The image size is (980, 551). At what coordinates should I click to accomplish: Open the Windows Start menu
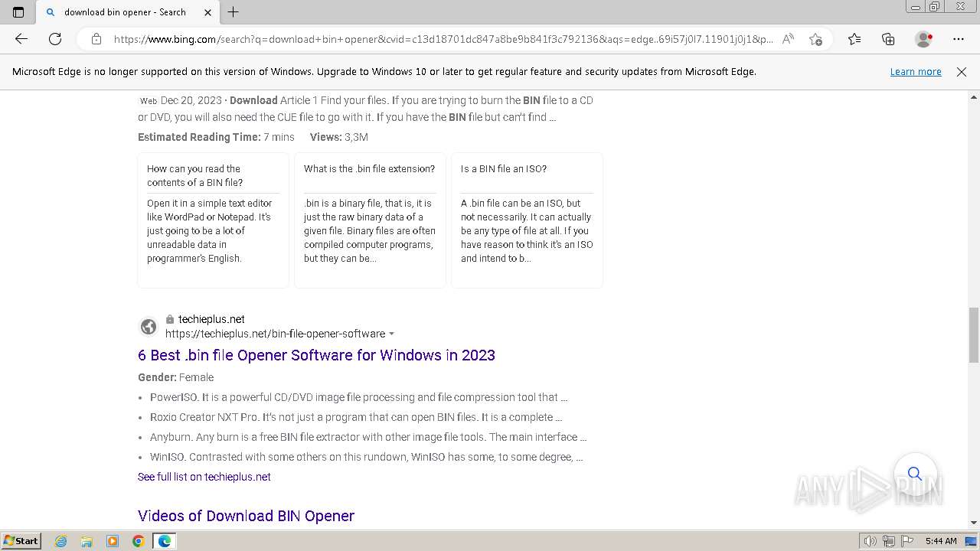(21, 541)
